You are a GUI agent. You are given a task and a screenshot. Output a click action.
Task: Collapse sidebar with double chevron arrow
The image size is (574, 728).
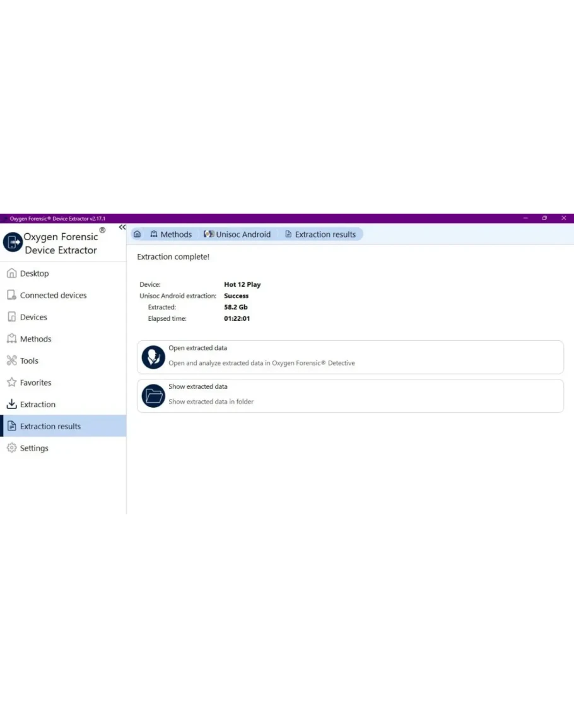point(122,228)
